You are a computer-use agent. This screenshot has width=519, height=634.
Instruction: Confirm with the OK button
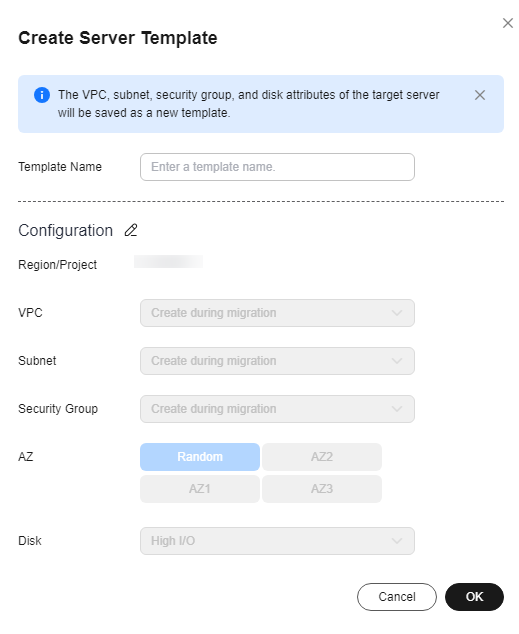(475, 597)
